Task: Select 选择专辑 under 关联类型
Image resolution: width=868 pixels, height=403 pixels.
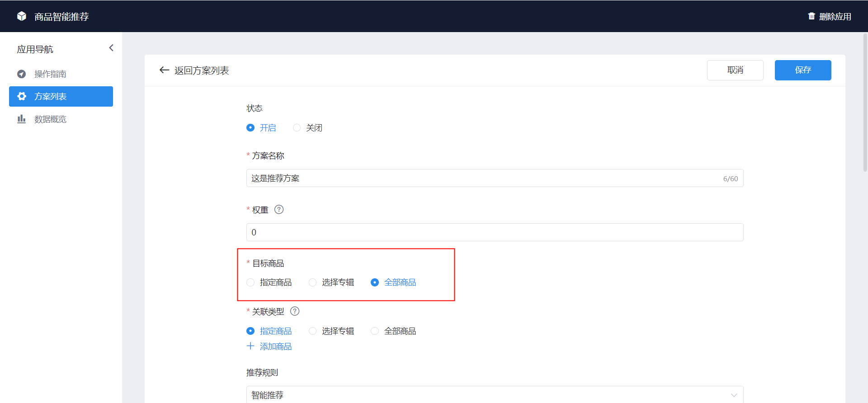Action: (312, 331)
